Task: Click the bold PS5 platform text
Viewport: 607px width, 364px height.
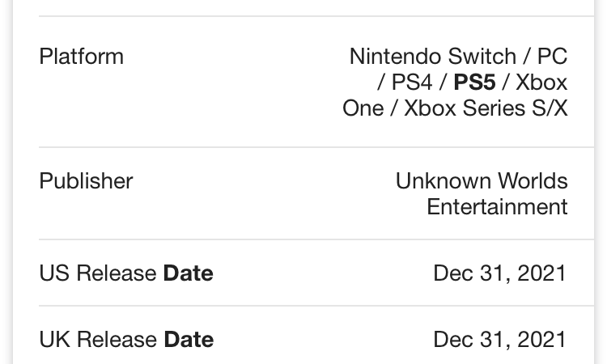Action: [x=474, y=83]
